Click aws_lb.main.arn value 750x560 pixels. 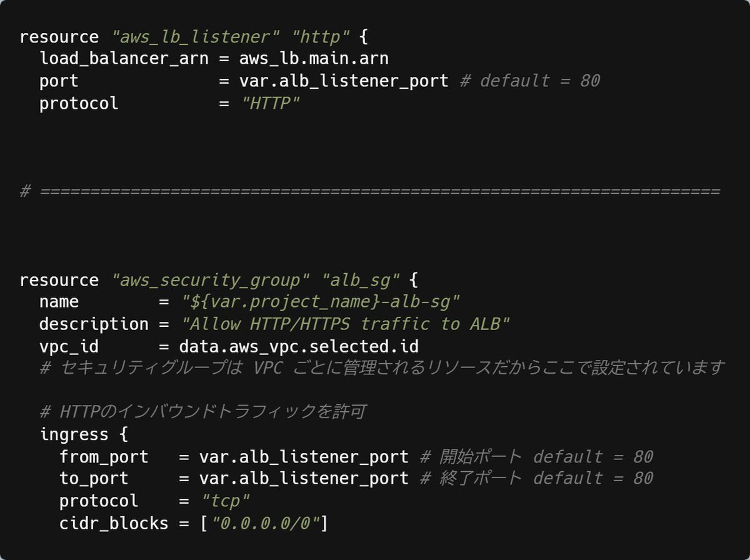pos(314,59)
